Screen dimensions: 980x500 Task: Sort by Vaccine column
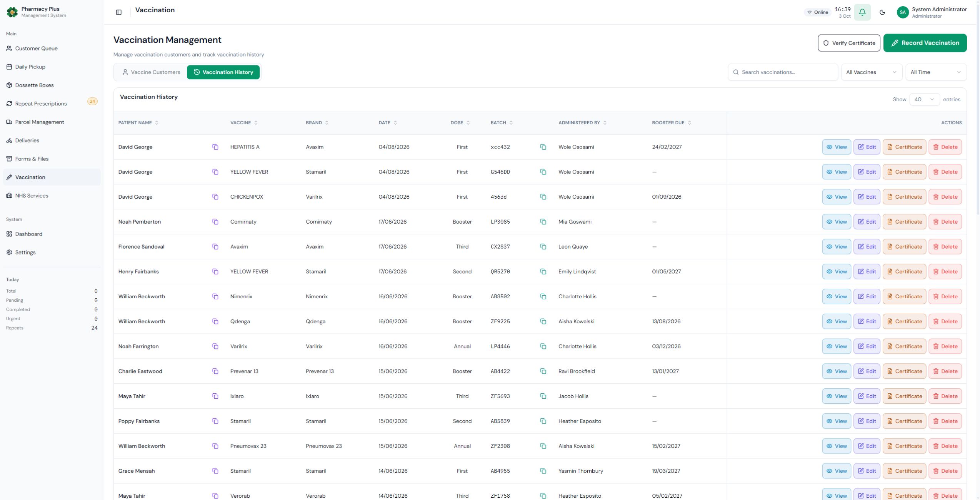pos(244,123)
